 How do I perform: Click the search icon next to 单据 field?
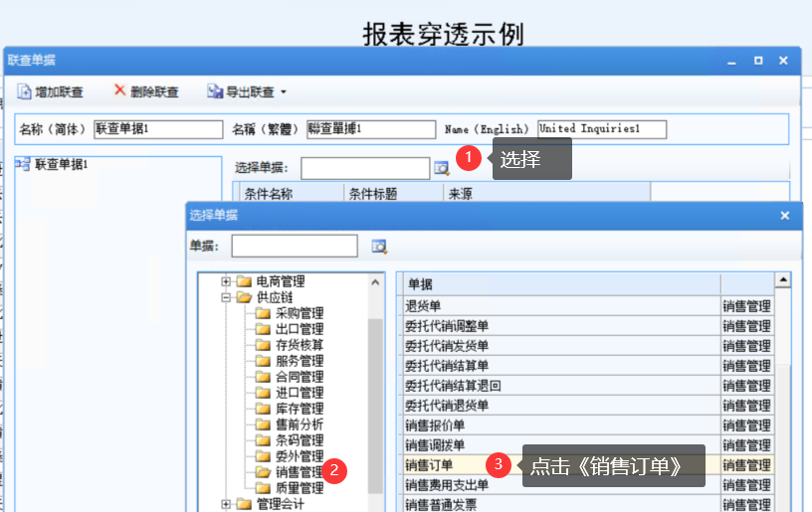379,247
